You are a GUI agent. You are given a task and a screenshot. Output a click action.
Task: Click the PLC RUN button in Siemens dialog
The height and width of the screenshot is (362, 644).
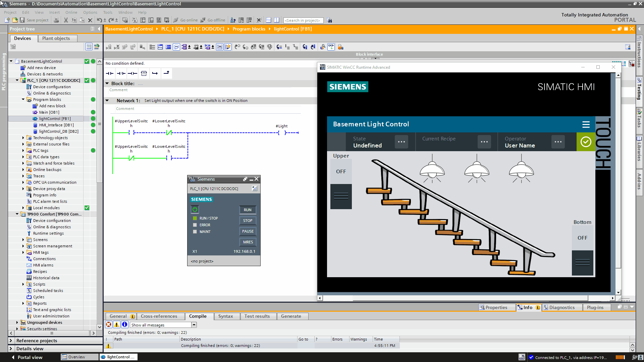(248, 209)
